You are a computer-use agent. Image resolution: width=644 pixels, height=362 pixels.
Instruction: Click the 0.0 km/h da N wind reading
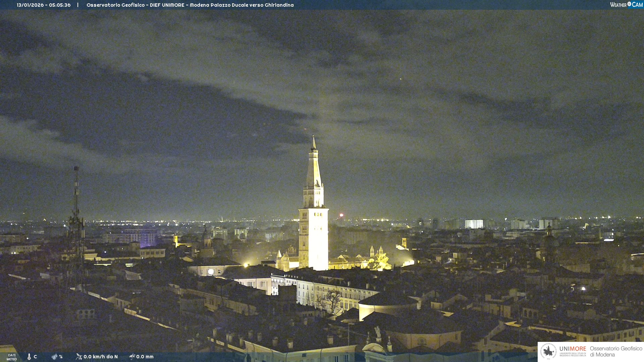[101, 357]
